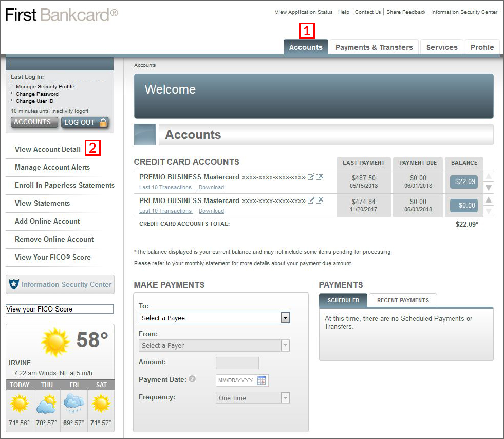Screen dimensions: 504x439
Task: Click SAT's sunny forecast icon
Action: click(x=101, y=404)
